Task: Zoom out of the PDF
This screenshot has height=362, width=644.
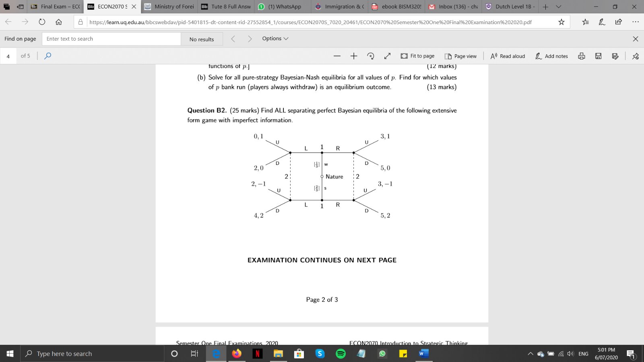Action: [337, 56]
